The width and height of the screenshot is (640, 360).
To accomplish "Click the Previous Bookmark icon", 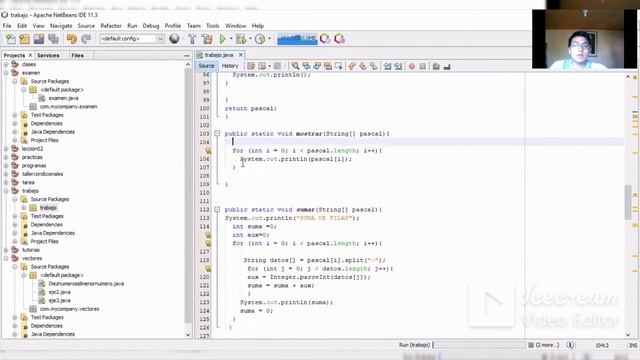I will [x=351, y=66].
